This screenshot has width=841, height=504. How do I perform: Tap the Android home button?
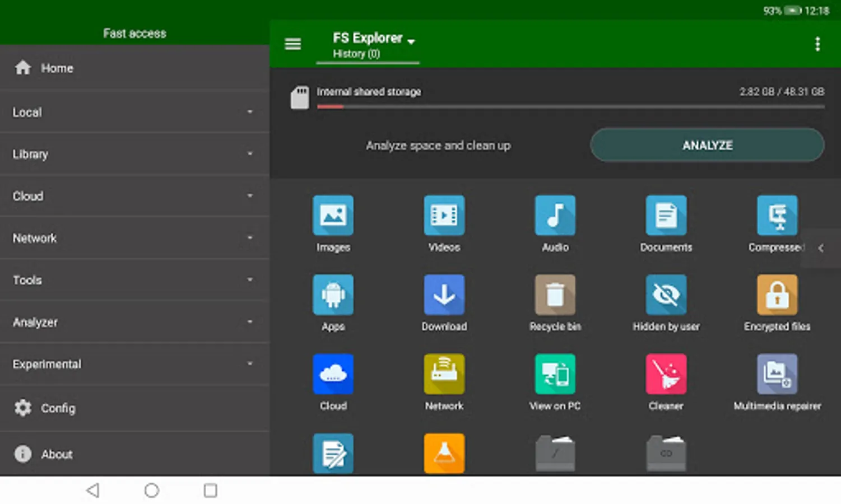click(151, 491)
